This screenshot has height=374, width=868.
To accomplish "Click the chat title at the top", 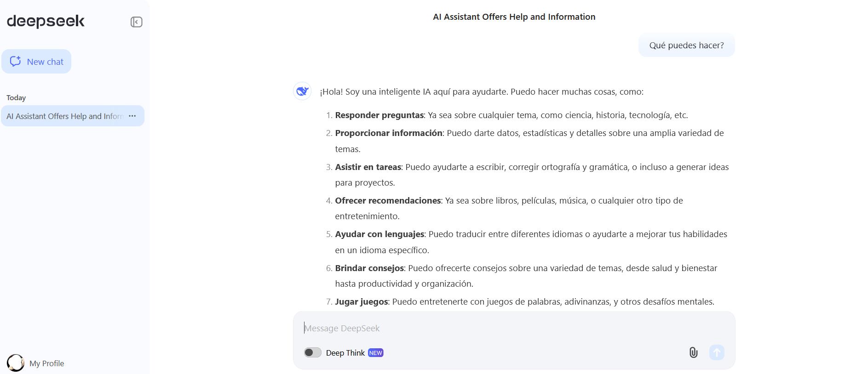I will click(514, 17).
